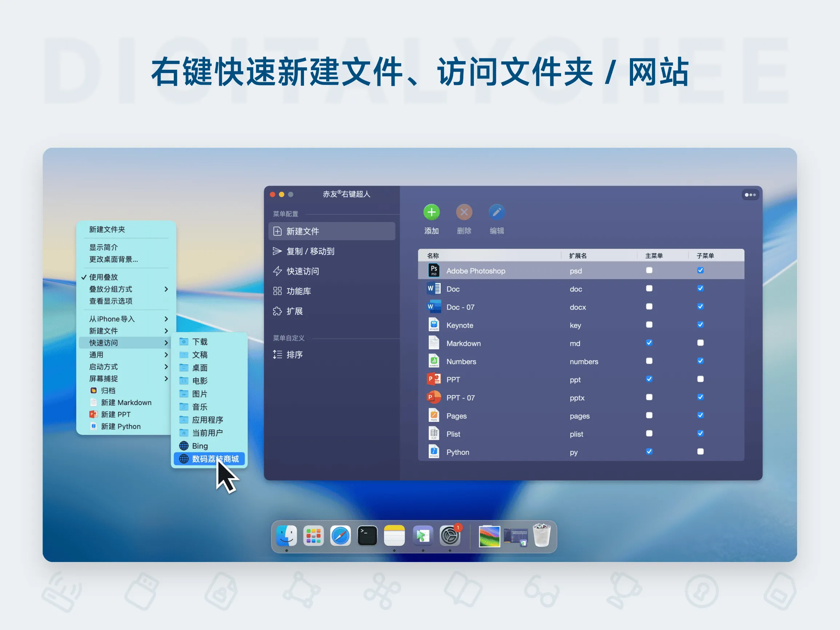The image size is (840, 630).
Task: Open the 扩展 sidebar section
Action: (295, 311)
